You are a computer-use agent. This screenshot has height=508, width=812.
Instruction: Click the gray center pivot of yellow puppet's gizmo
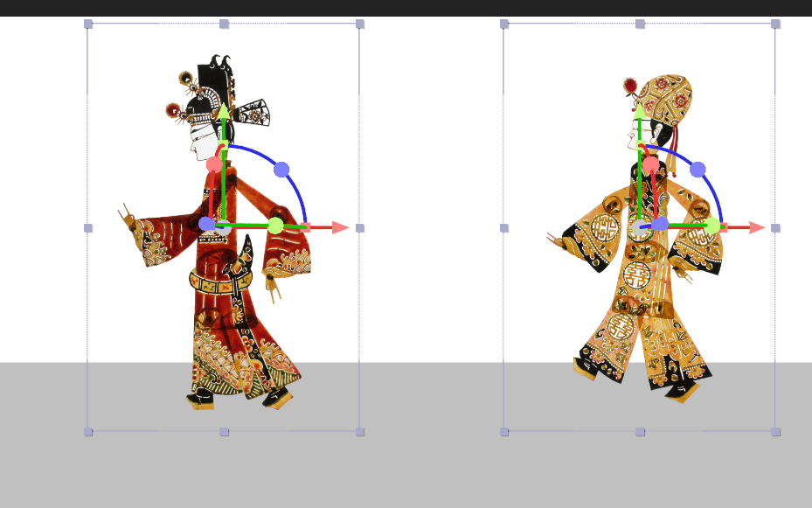pyautogui.click(x=639, y=227)
